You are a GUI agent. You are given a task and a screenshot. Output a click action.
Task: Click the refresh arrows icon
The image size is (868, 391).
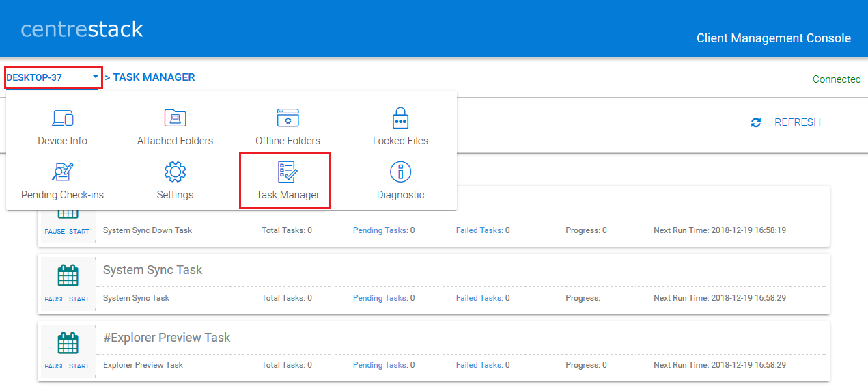[756, 122]
